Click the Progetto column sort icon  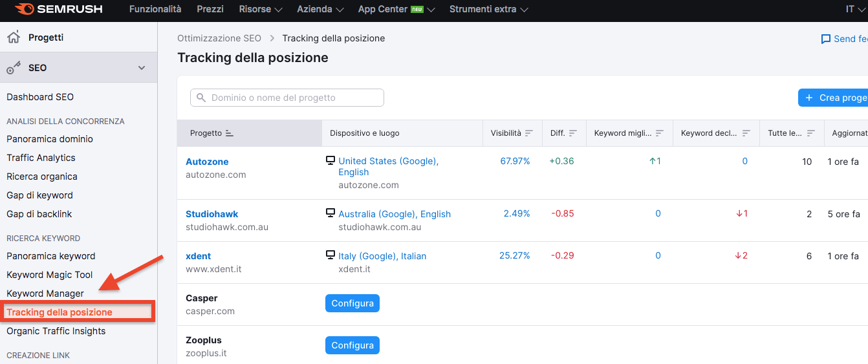(x=229, y=133)
